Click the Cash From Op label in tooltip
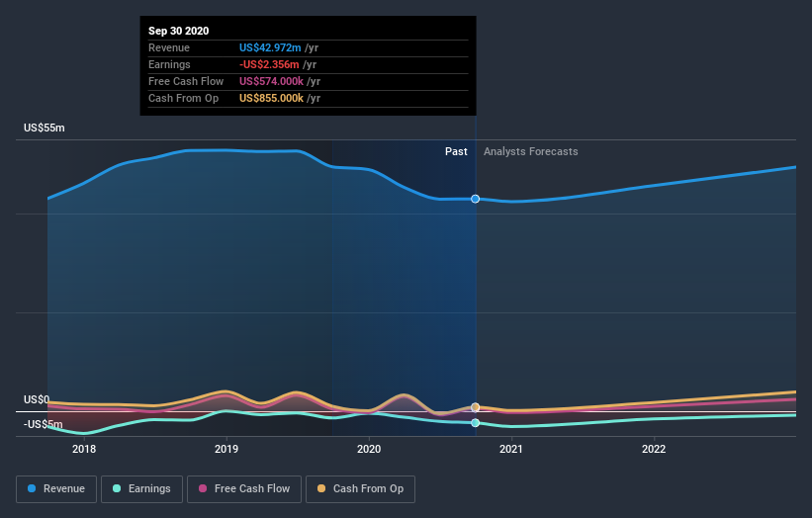This screenshot has height=518, width=812. click(183, 98)
